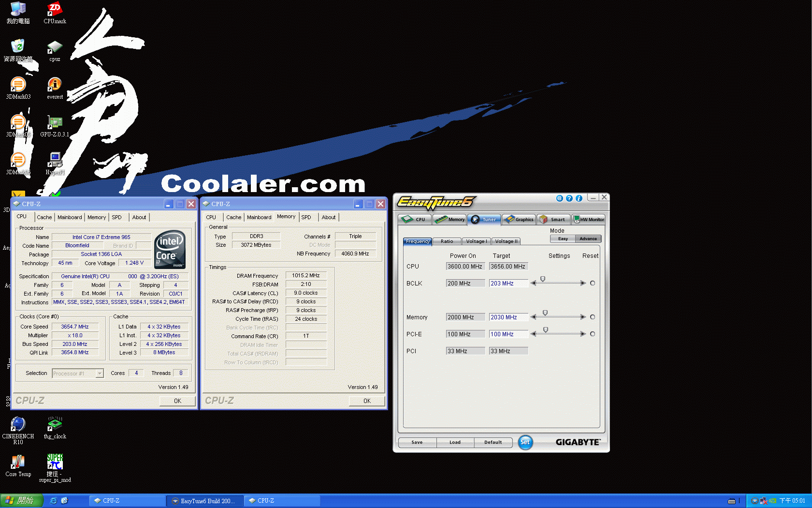Open Mainboard tab in CPU-Z processor window
812x508 pixels.
(70, 217)
